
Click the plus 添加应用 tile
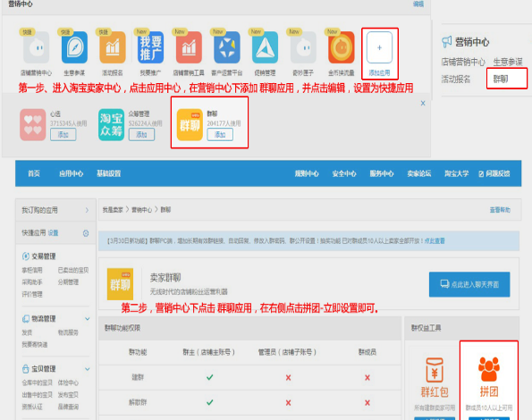(x=379, y=47)
